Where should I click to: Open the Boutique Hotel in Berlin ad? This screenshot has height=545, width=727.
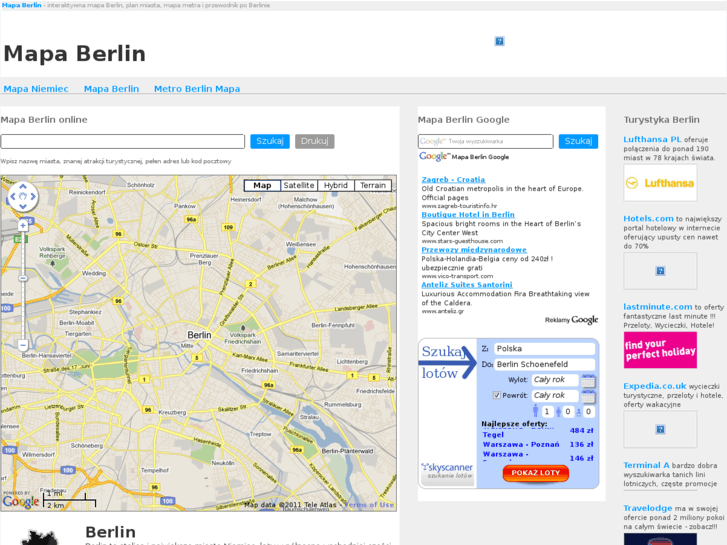(x=468, y=215)
